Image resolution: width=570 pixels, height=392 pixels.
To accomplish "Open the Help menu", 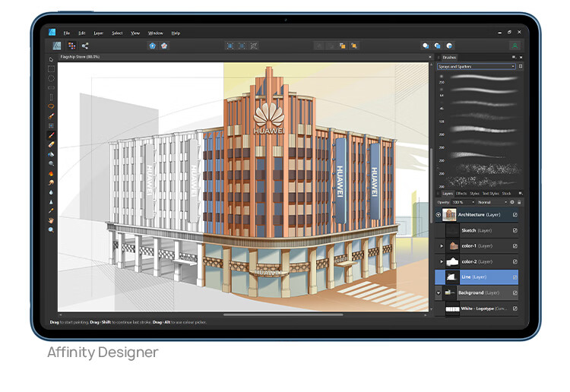I will [x=176, y=33].
